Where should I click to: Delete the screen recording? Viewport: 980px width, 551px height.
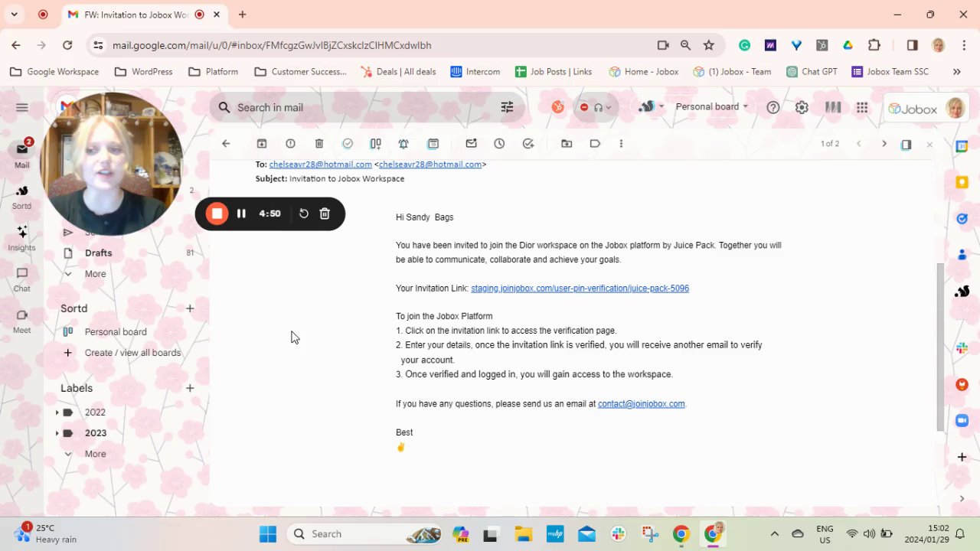[x=325, y=214]
